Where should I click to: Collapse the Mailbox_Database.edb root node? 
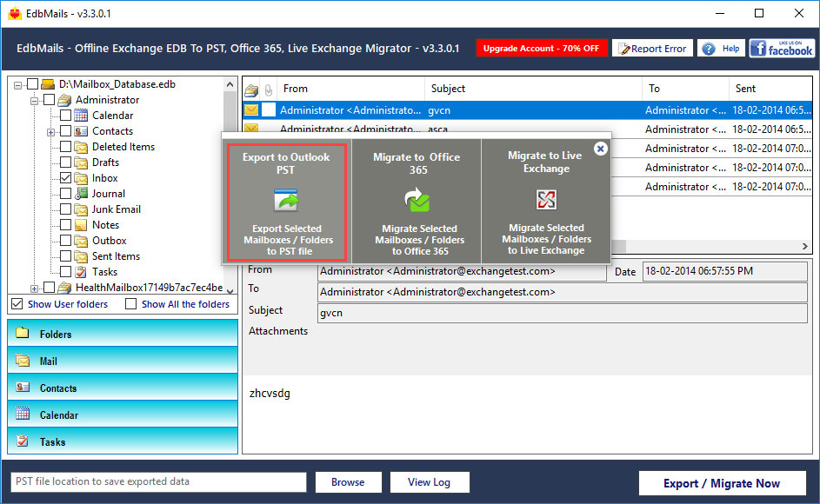(17, 84)
